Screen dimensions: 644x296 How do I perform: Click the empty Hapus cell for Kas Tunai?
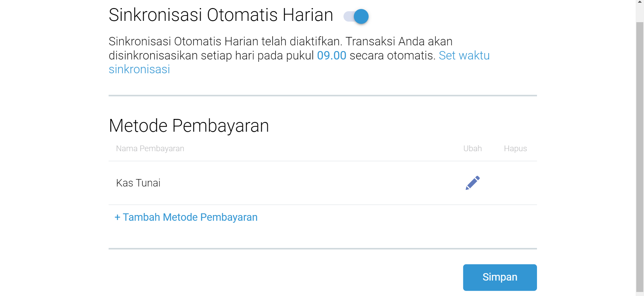515,183
